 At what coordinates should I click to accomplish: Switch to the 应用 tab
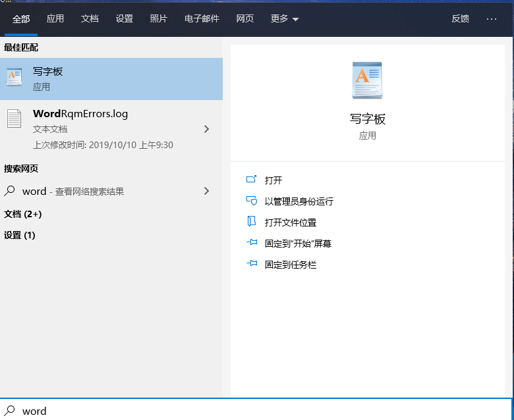(x=55, y=18)
